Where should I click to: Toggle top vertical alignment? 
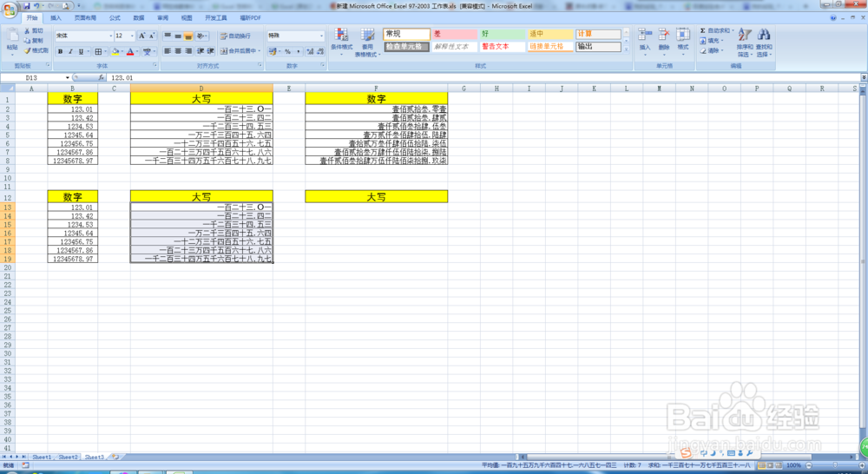pos(168,36)
